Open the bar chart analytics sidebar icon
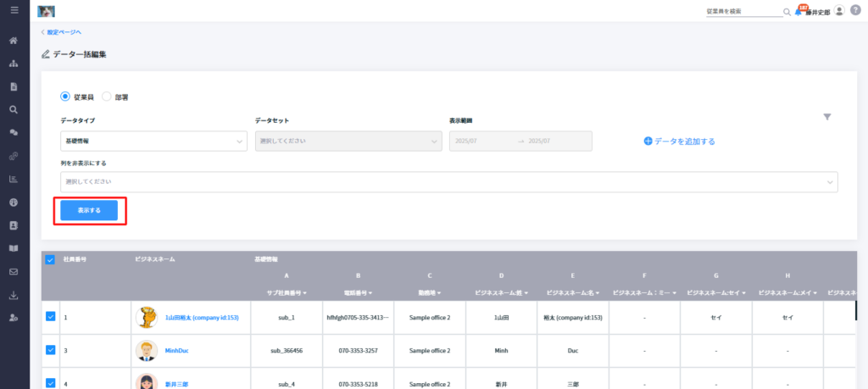Viewport: 868px width, 389px height. pyautogui.click(x=14, y=179)
